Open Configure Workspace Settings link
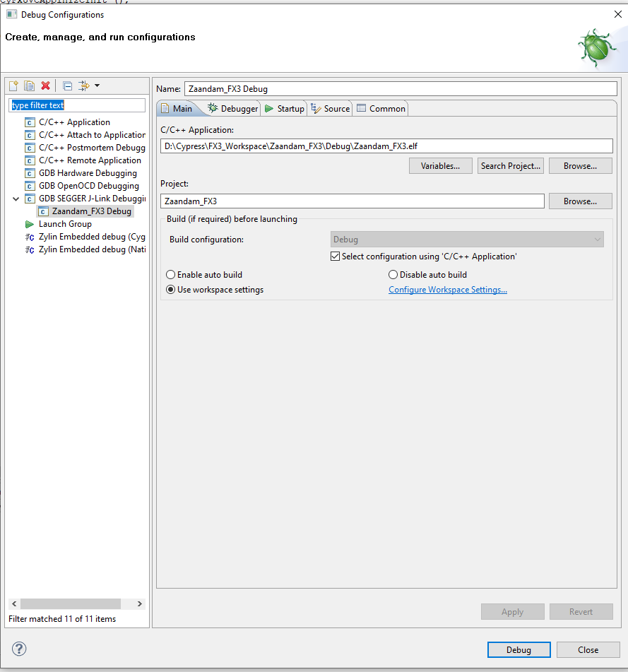Viewport: 628px width, 672px height. coord(447,289)
